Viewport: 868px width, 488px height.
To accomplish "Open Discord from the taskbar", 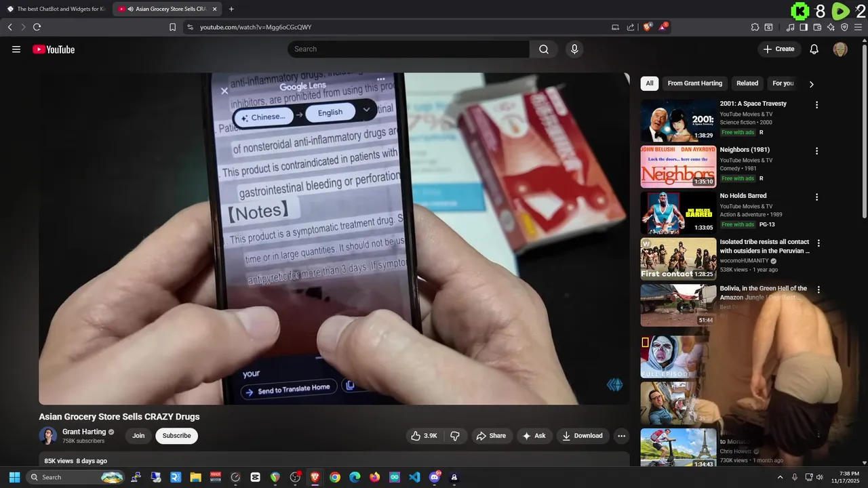I will tap(434, 477).
